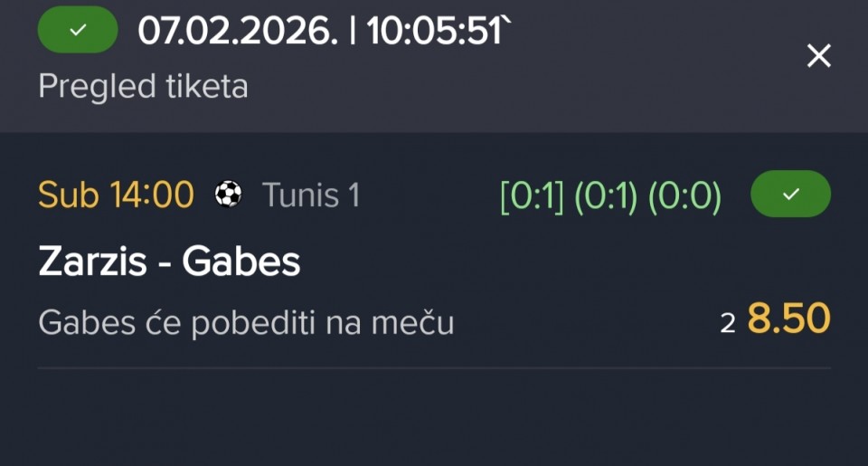Click the dash between Zarzis and Gabes
The image size is (868, 466).
tap(165, 263)
